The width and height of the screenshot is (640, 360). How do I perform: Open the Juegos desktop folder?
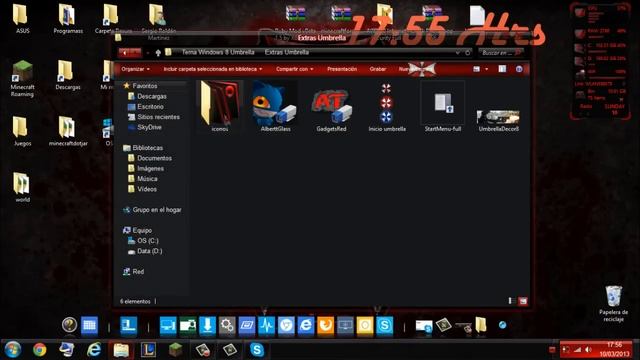pos(22,131)
